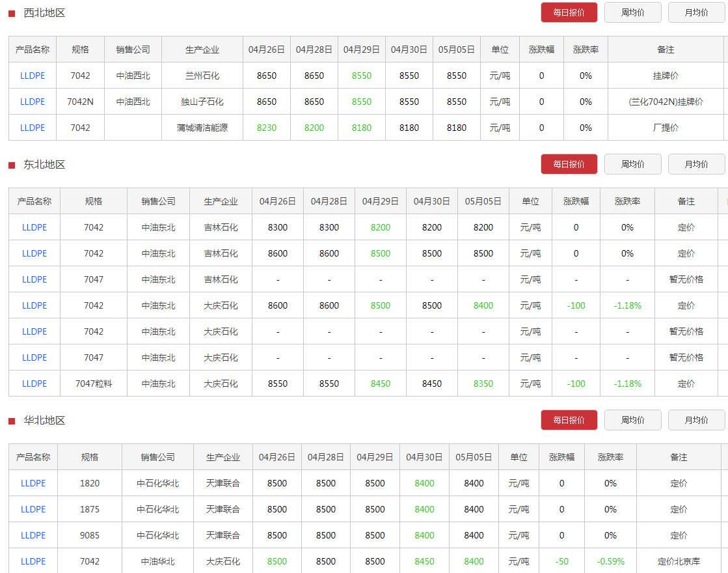The width and height of the screenshot is (728, 573).
Task: Click 05月05日 header in 华北地区 table
Action: [x=474, y=457]
